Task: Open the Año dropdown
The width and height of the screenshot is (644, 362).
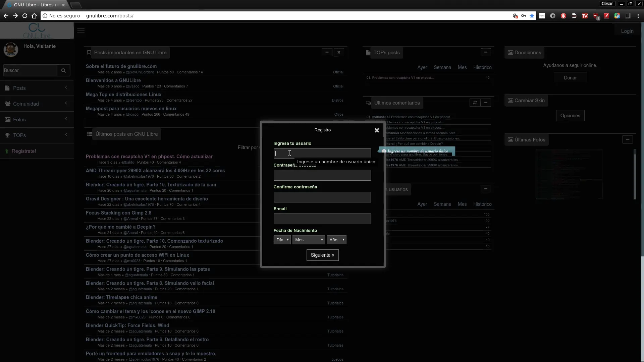Action: point(336,240)
